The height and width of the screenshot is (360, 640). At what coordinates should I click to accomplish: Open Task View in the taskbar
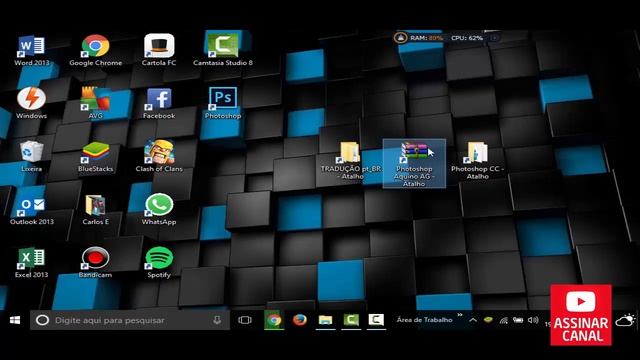244,320
